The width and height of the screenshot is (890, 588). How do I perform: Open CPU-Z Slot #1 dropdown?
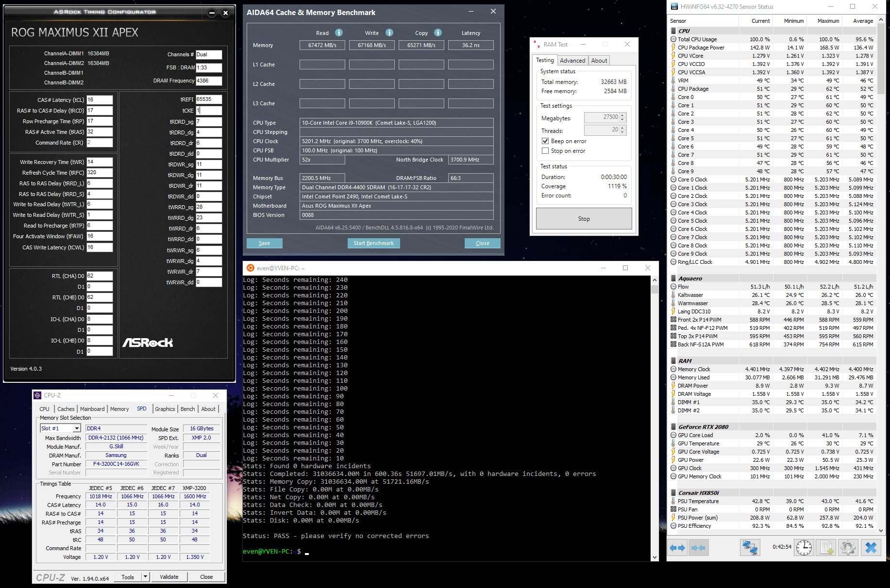click(x=77, y=428)
